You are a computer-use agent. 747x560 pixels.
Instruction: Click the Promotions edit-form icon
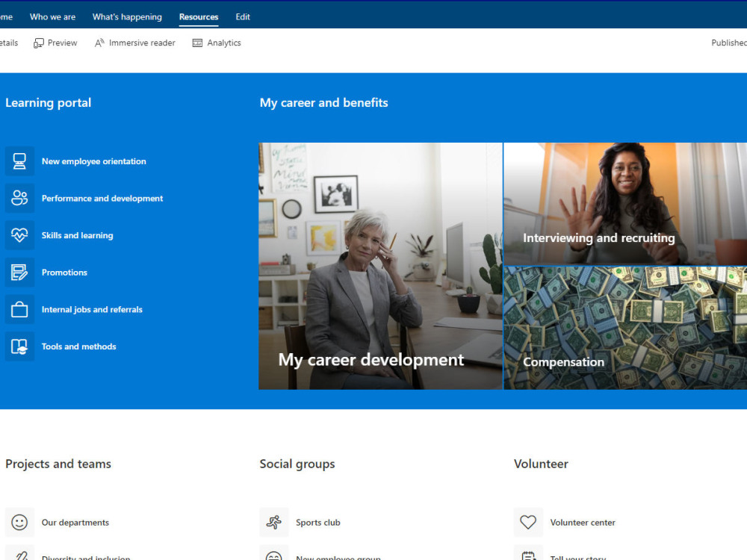pos(19,273)
